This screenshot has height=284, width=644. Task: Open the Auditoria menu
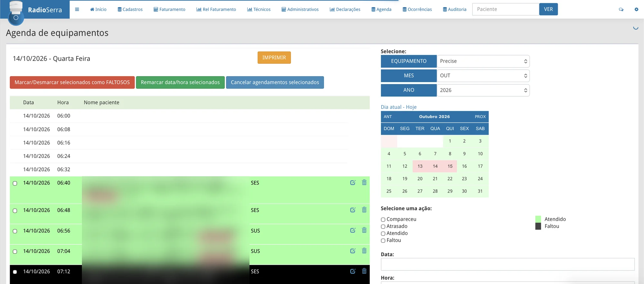tap(455, 9)
